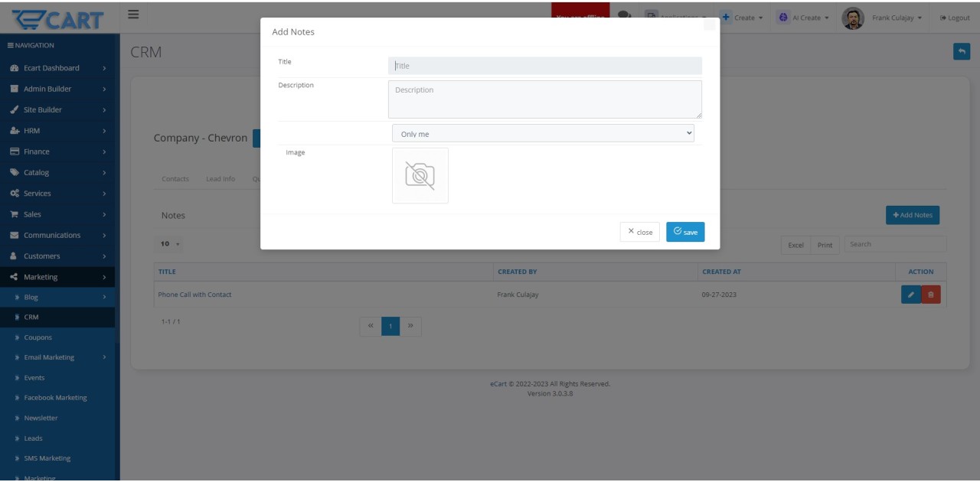The height and width of the screenshot is (482, 980).
Task: Click the save button in Add Notes
Action: tap(685, 232)
